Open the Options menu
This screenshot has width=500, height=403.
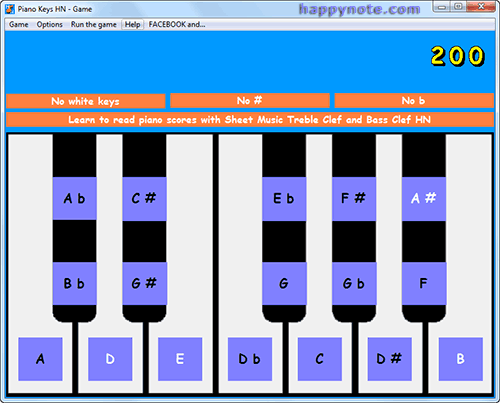(x=50, y=24)
